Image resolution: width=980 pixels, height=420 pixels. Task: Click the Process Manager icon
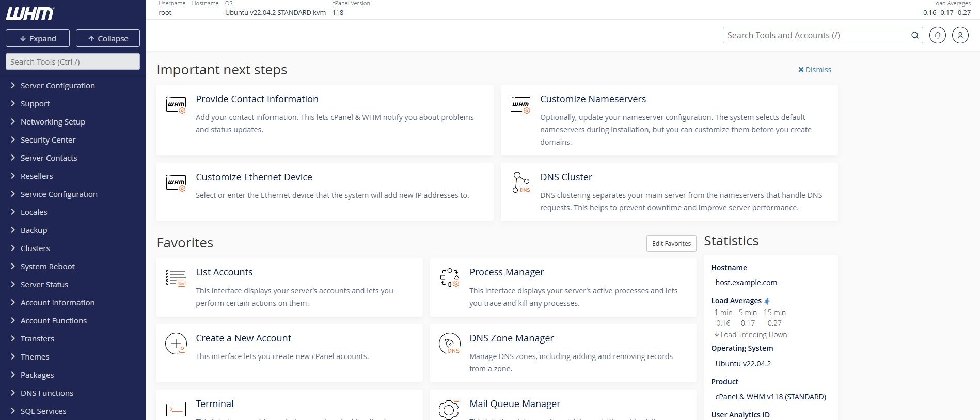coord(450,277)
